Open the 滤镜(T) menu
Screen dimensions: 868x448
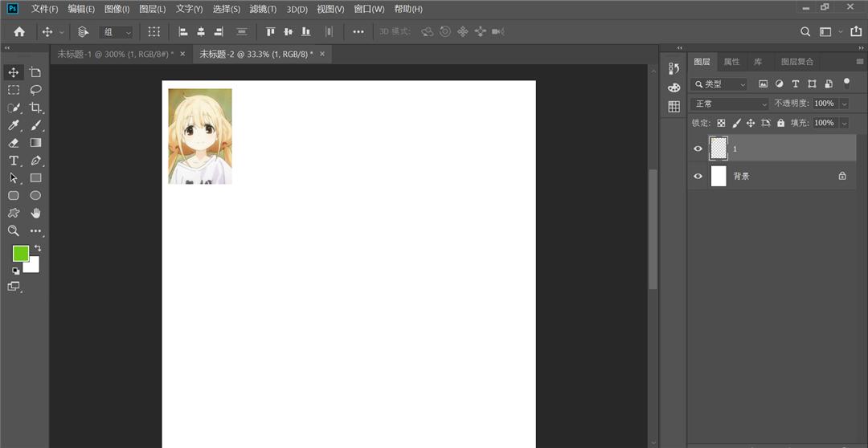[x=263, y=9]
